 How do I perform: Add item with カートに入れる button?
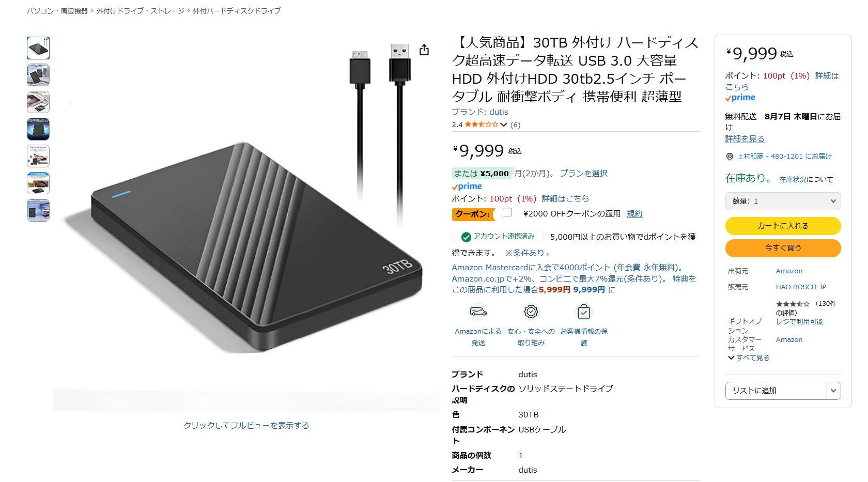(x=783, y=226)
